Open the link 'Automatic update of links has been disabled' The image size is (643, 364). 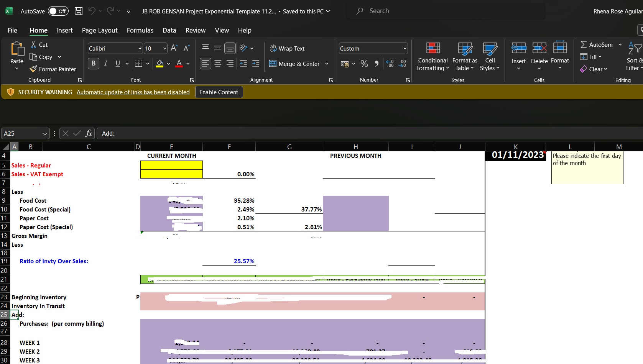tap(133, 92)
